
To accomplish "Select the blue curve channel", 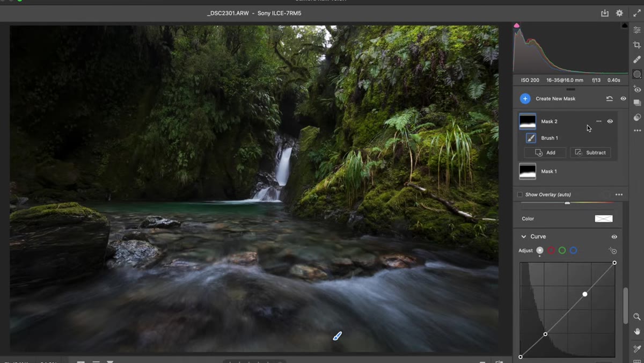I will coord(573,251).
